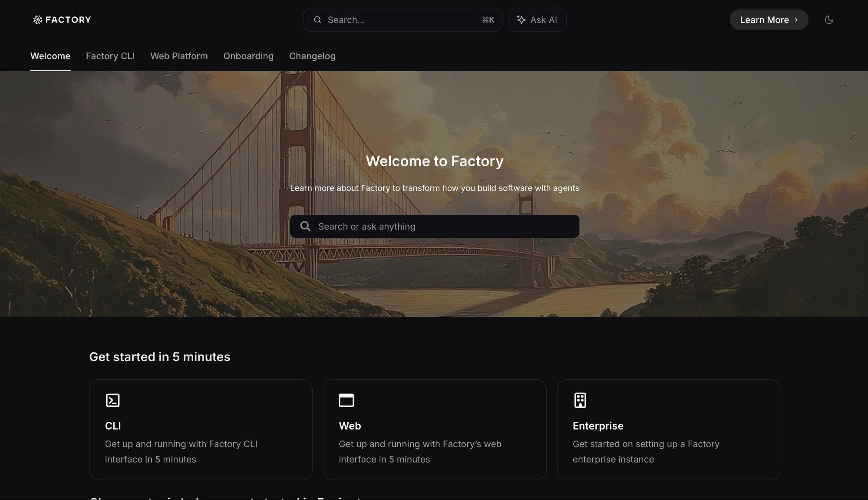
Task: Click the search icon inside the hero search box
Action: click(x=305, y=226)
